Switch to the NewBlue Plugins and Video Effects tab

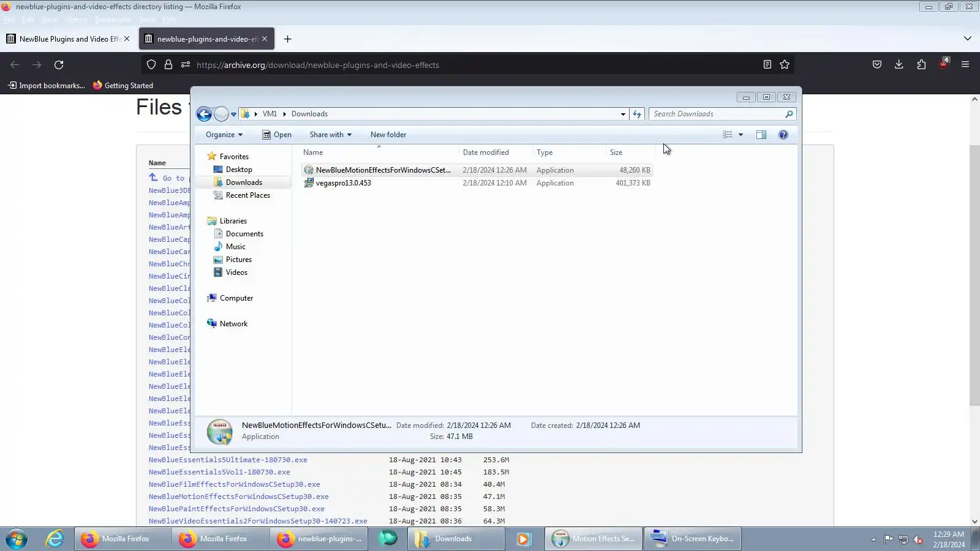click(x=68, y=39)
